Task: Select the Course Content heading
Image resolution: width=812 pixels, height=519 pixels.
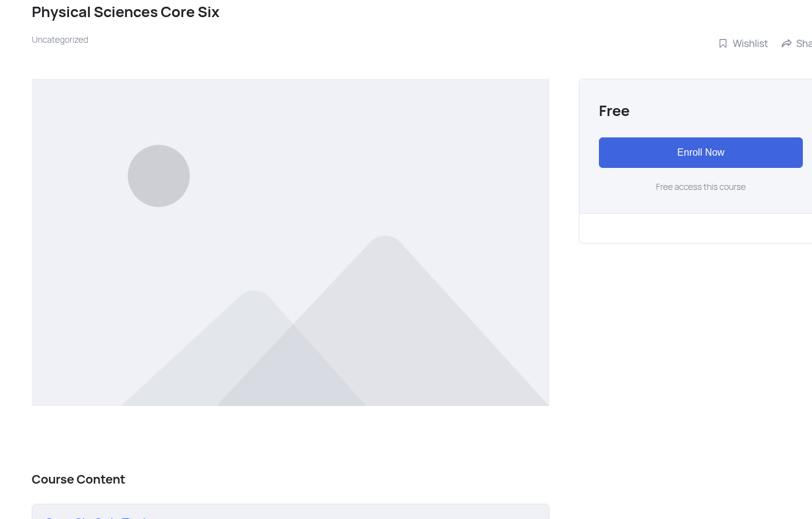Action: [78, 479]
